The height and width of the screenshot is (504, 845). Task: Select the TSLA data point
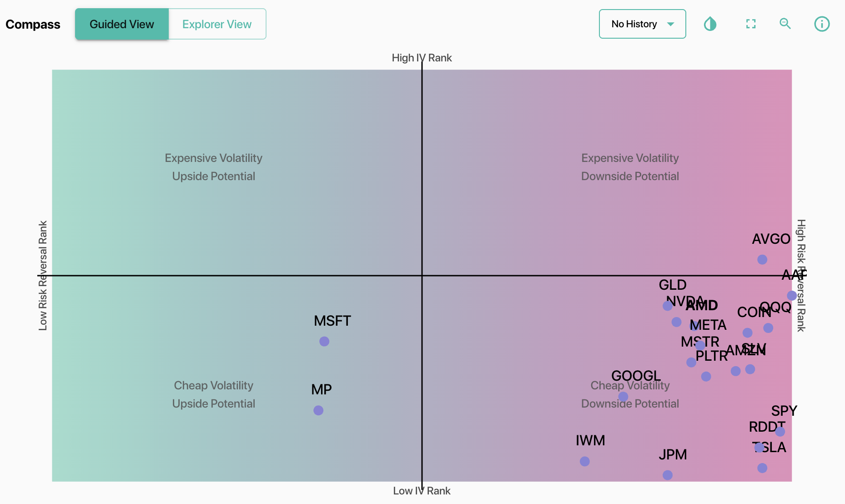(x=762, y=468)
